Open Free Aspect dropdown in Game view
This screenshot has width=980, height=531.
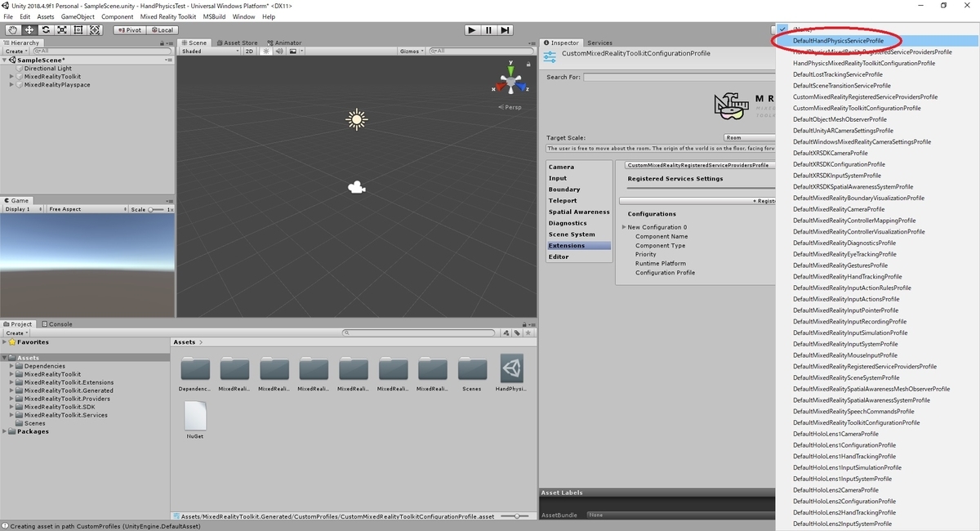pos(86,209)
